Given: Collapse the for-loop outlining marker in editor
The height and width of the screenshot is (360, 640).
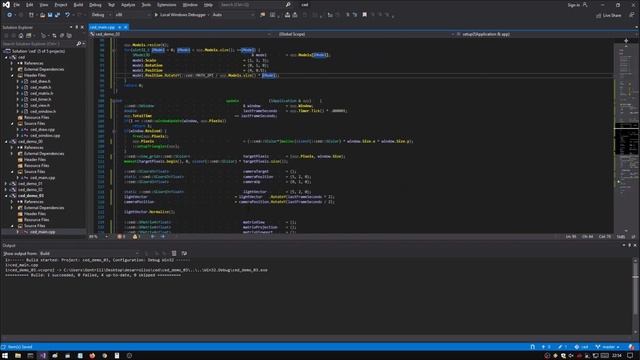Looking at the screenshot, I should (x=114, y=50).
